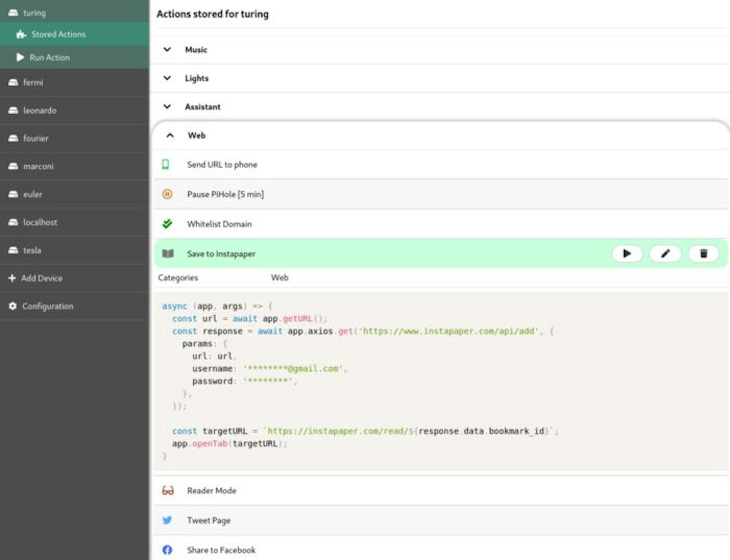Click the Whitelist Domain green checkmark icon
The image size is (730, 560).
coord(167,224)
